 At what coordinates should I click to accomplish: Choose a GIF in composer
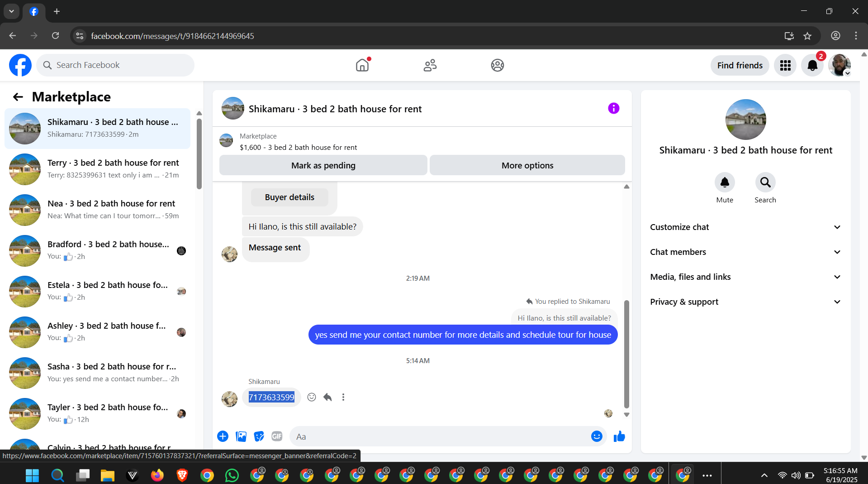click(x=277, y=436)
